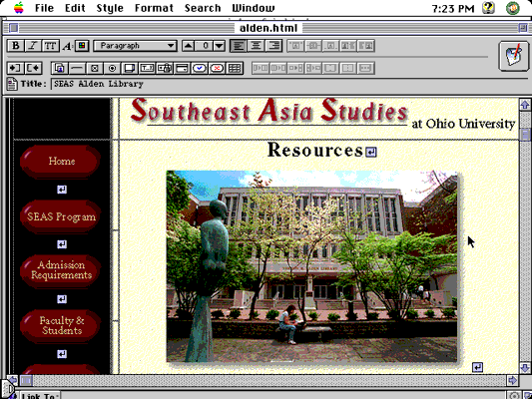Click the indent right button
The height and width of the screenshot is (399, 532).
pos(34,68)
